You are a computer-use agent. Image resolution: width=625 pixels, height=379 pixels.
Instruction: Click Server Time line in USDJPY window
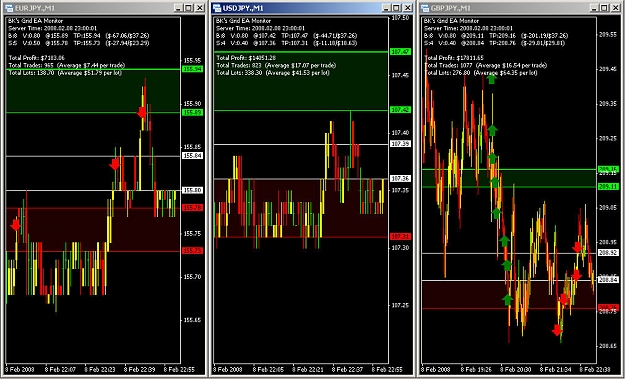[260, 28]
